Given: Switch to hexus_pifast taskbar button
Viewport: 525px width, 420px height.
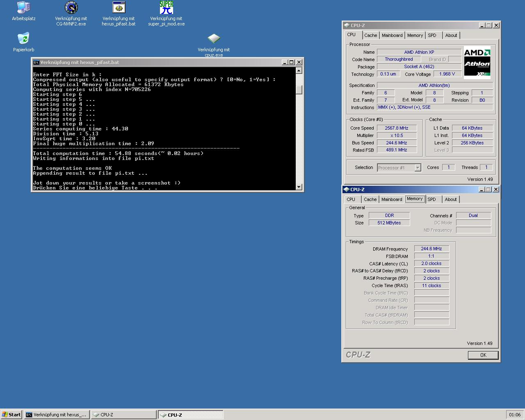Looking at the screenshot, I should 57,415.
